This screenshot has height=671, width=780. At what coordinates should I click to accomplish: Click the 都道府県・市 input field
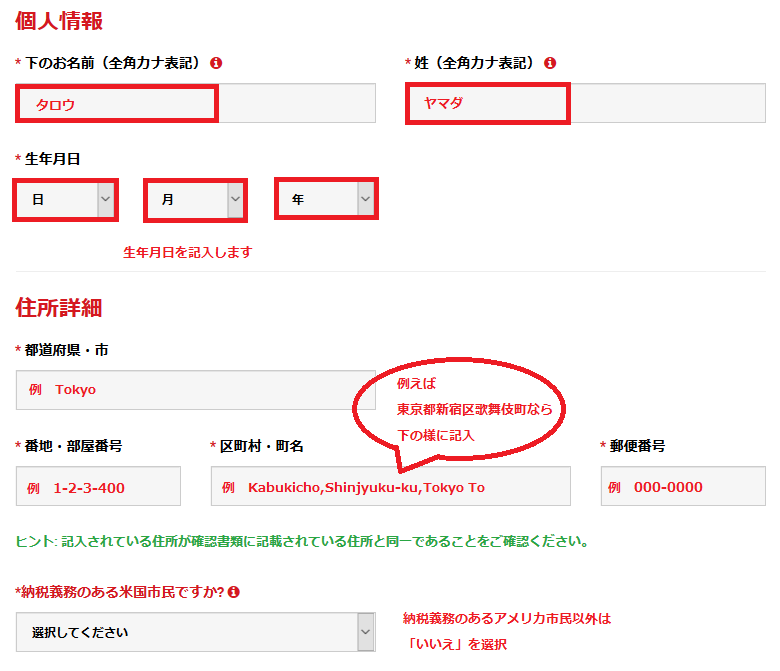(195, 390)
